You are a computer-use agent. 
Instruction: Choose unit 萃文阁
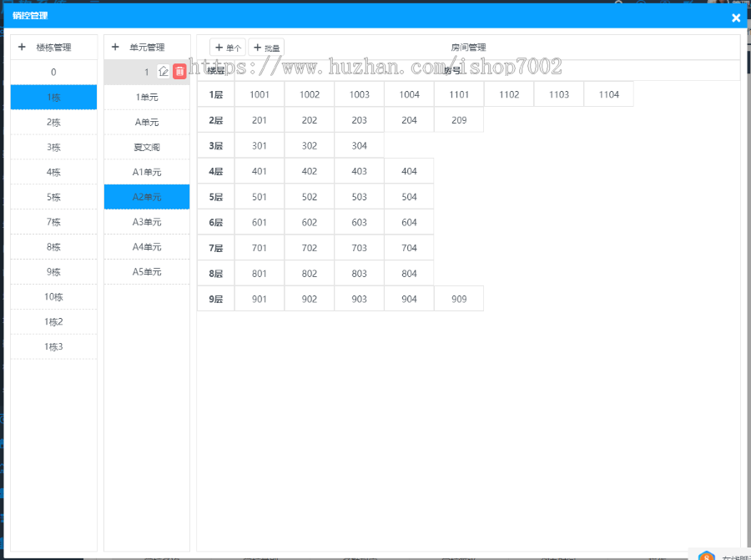pyautogui.click(x=147, y=147)
